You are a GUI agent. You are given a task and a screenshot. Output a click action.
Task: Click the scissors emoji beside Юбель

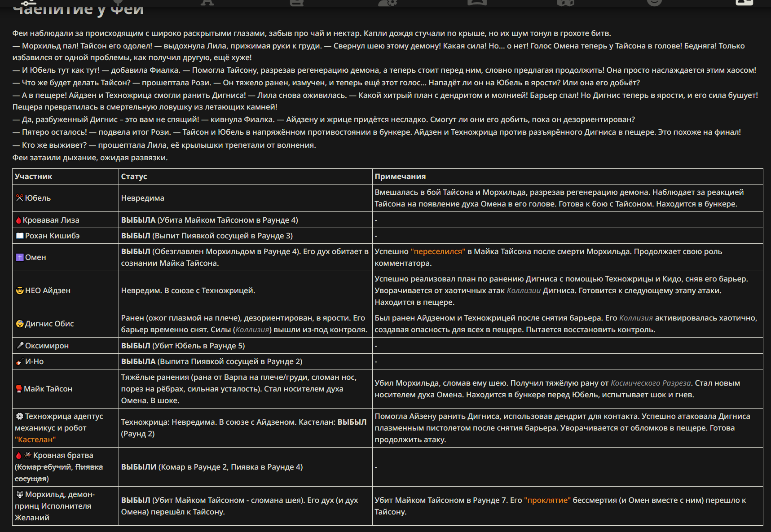click(19, 198)
